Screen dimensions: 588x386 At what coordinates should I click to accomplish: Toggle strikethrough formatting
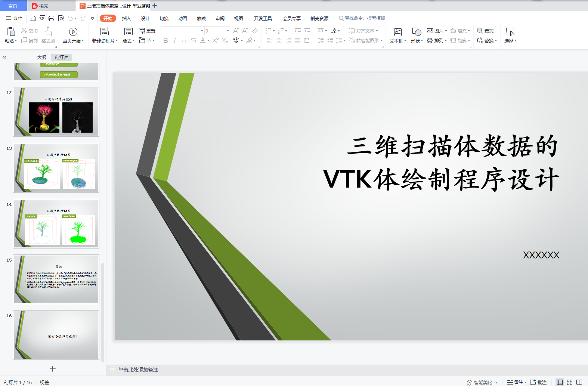[193, 40]
